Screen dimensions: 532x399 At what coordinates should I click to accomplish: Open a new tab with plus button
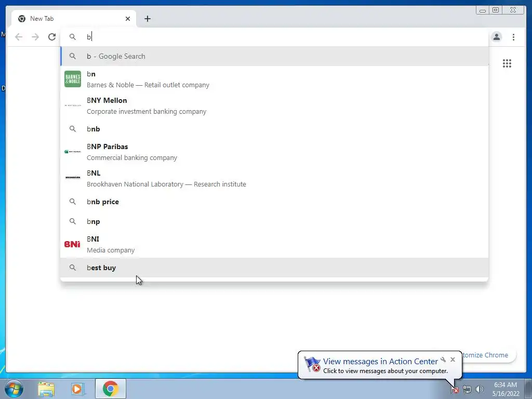pos(147,19)
